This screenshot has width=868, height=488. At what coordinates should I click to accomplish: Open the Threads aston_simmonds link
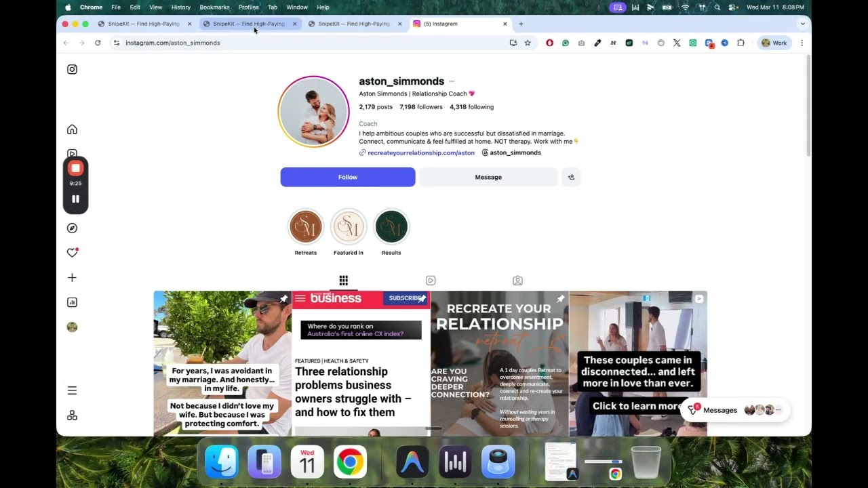pyautogui.click(x=511, y=153)
